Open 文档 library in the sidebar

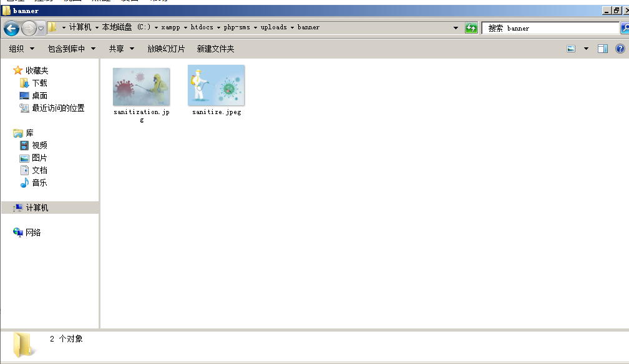[40, 170]
